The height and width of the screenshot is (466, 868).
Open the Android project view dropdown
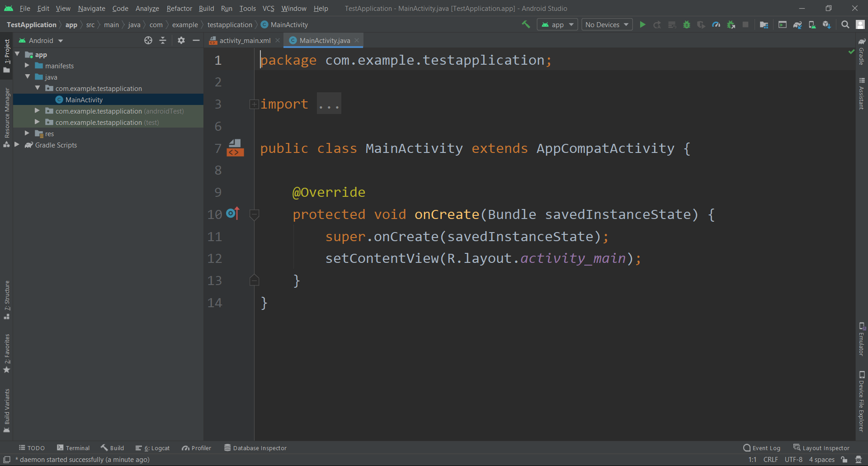click(41, 40)
